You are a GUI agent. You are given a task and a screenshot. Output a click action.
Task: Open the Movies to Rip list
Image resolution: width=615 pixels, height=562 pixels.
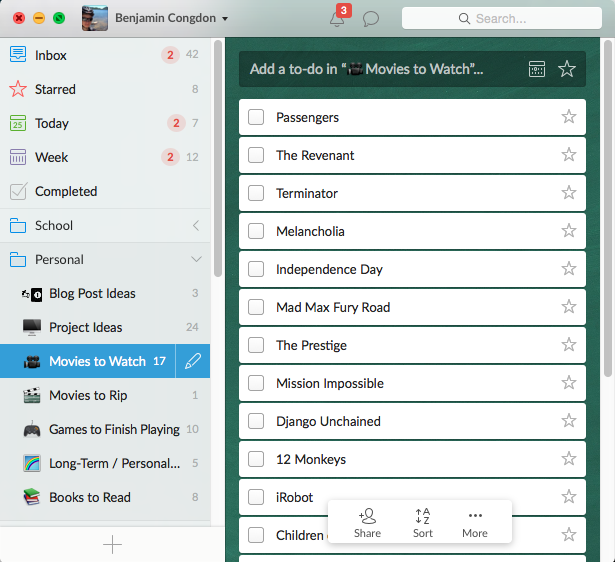(x=105, y=395)
